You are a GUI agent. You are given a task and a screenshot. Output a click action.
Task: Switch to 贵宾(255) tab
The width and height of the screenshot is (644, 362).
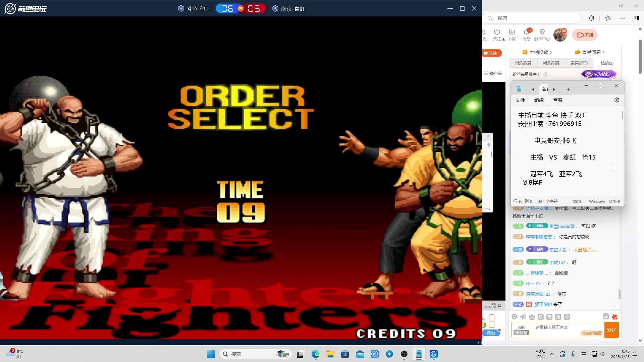click(x=579, y=63)
